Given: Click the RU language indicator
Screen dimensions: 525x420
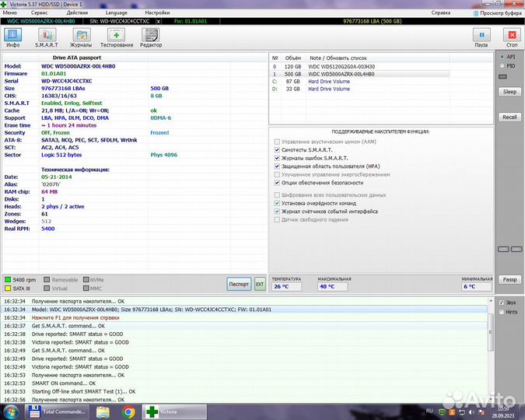Looking at the screenshot, I should pos(429,411).
